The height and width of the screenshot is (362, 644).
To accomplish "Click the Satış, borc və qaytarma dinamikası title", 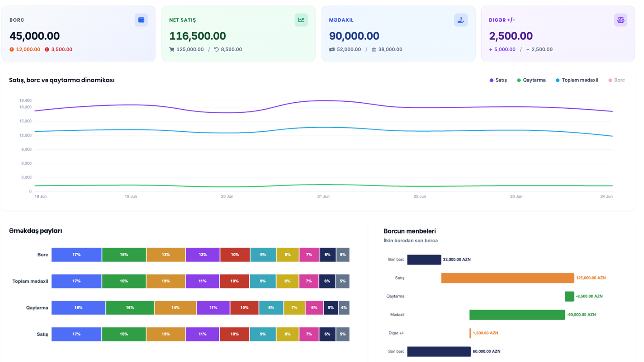I will pyautogui.click(x=62, y=80).
